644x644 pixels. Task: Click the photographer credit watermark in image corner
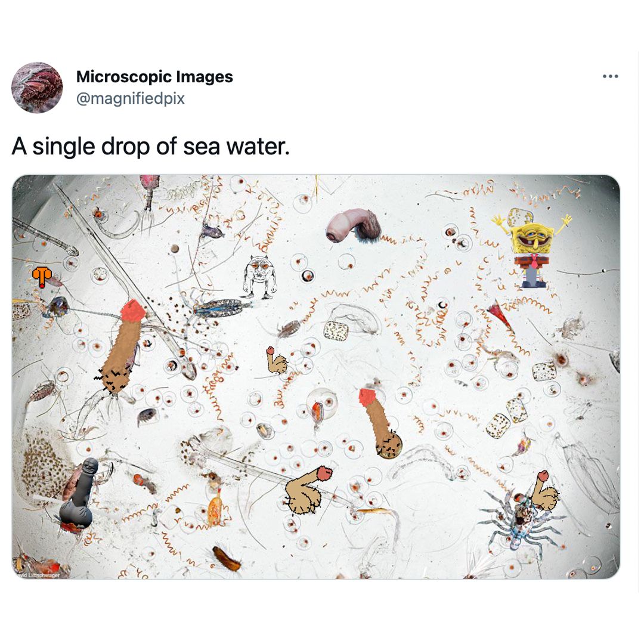click(37, 575)
